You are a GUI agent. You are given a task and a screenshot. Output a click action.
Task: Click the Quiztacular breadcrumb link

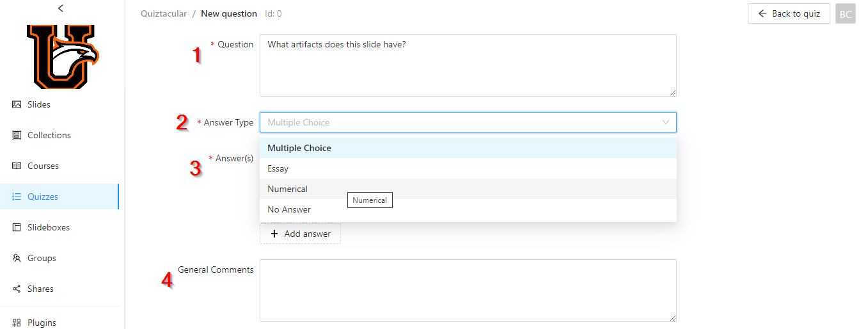pos(164,13)
